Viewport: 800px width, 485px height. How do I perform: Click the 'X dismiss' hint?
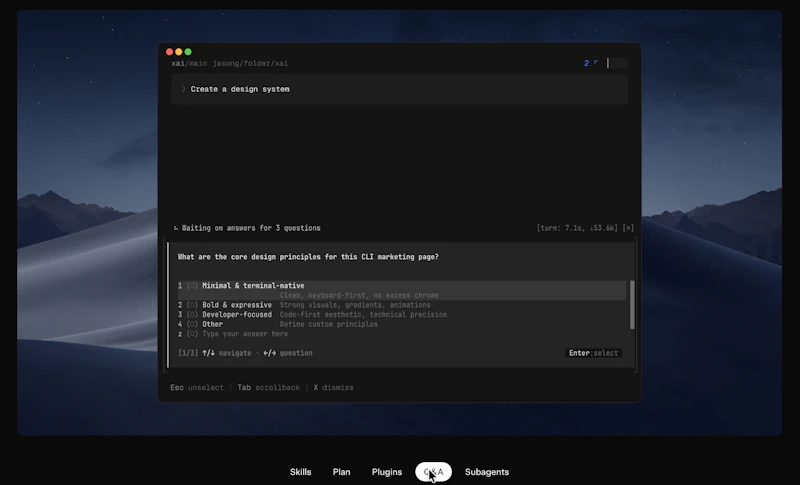333,388
